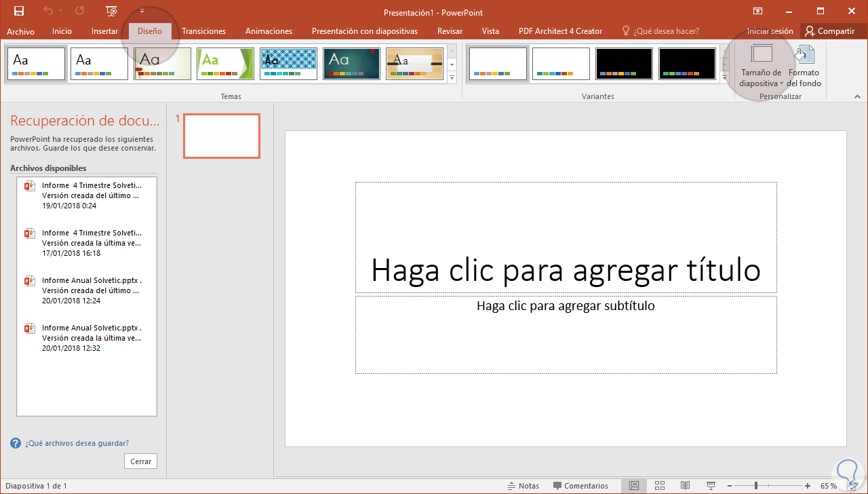
Task: Click the ¿Qué archivos desea guardar? link
Action: pos(77,443)
